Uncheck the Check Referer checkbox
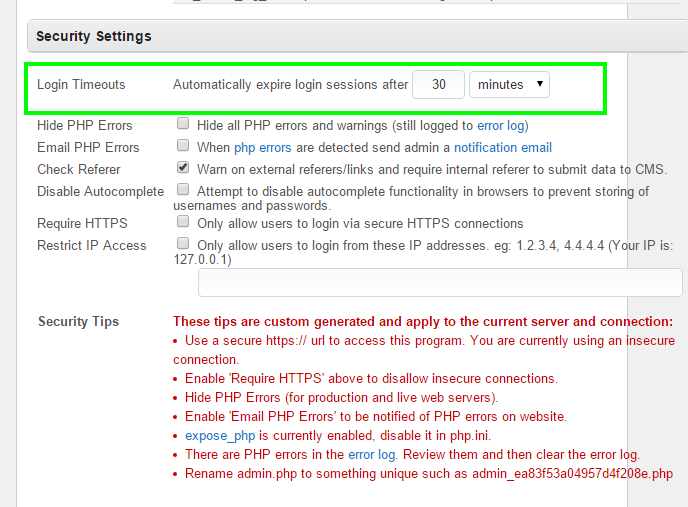The width and height of the screenshot is (688, 507). pyautogui.click(x=183, y=168)
